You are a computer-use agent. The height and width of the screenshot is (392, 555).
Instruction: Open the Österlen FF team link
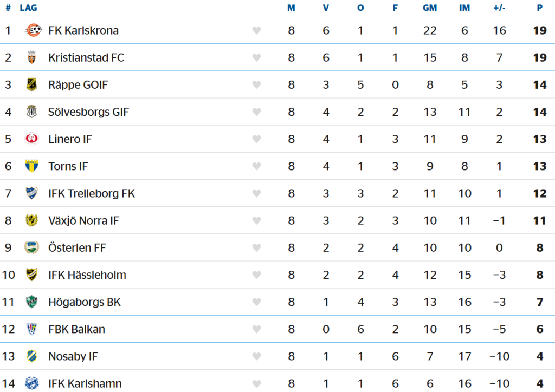pos(77,247)
